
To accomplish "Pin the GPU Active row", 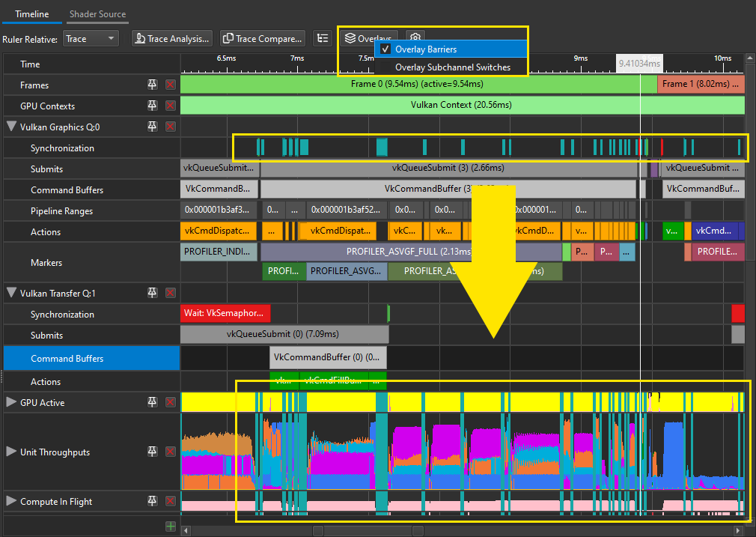I will pos(153,403).
